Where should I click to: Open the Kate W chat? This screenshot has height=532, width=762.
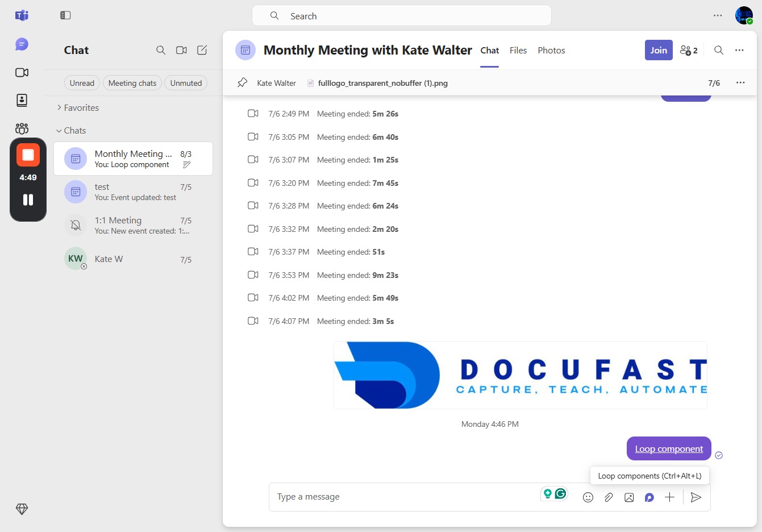(133, 259)
